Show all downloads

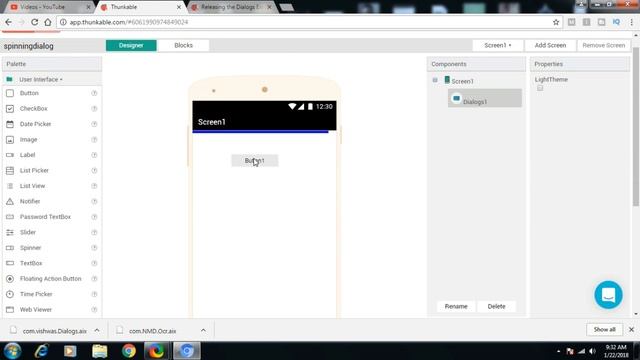coord(604,329)
